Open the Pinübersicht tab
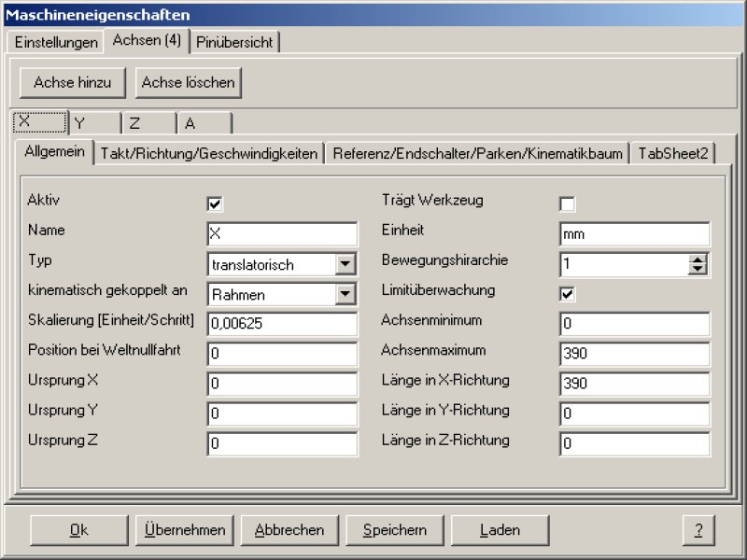The height and width of the screenshot is (560, 747). [235, 42]
